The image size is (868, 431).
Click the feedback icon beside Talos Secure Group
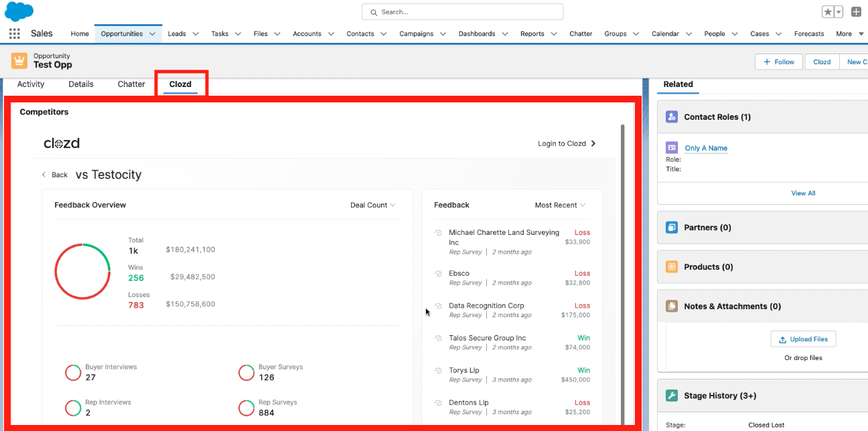(438, 339)
